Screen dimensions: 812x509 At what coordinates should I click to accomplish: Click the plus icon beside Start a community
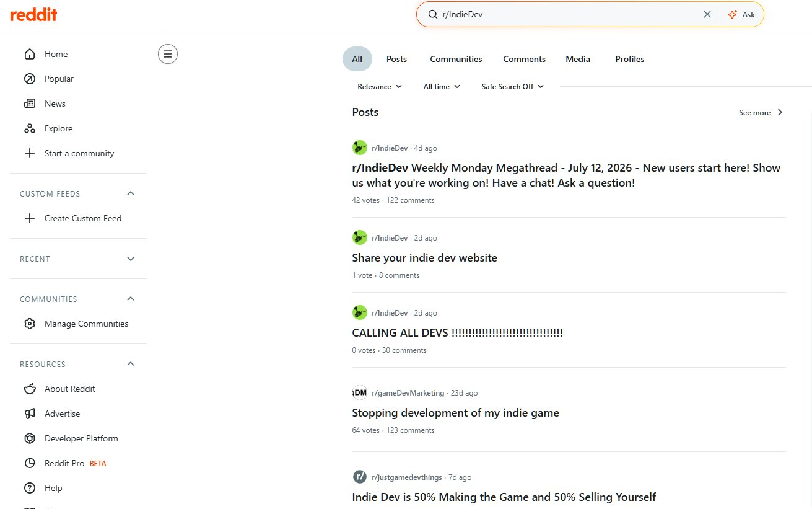pyautogui.click(x=30, y=153)
